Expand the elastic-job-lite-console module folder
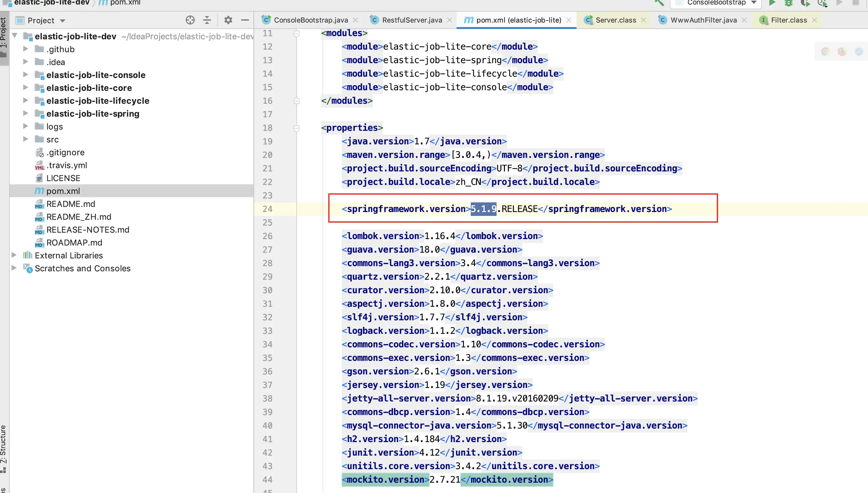 [x=25, y=74]
